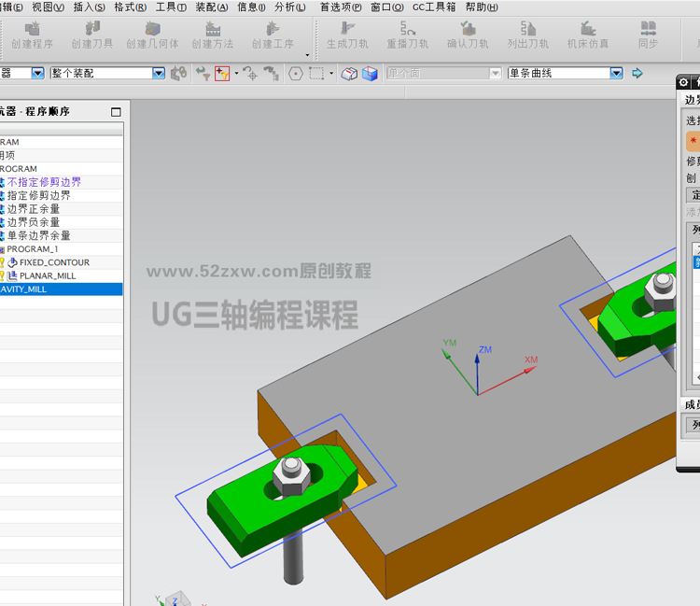Open the disabled 单个面 face rule dropdown

pyautogui.click(x=495, y=73)
